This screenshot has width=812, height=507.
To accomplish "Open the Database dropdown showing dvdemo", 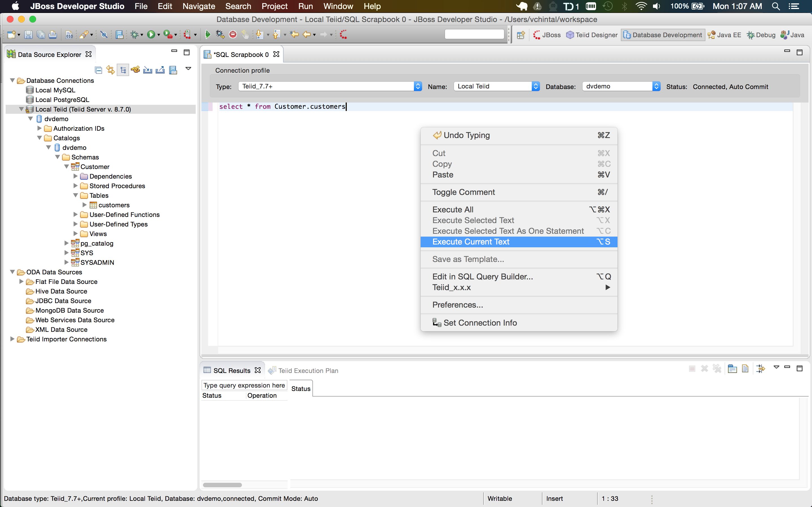I will click(656, 86).
